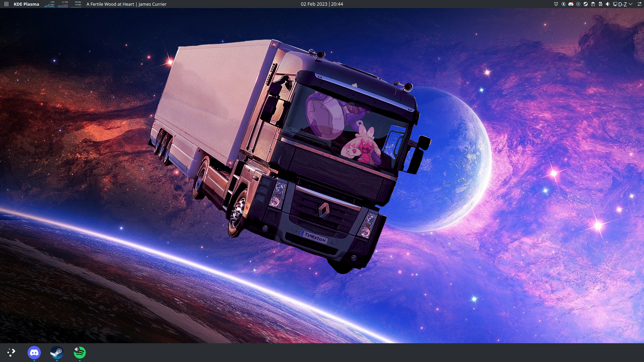Open the Steam app in the dock
The image size is (644, 362).
tap(57, 353)
